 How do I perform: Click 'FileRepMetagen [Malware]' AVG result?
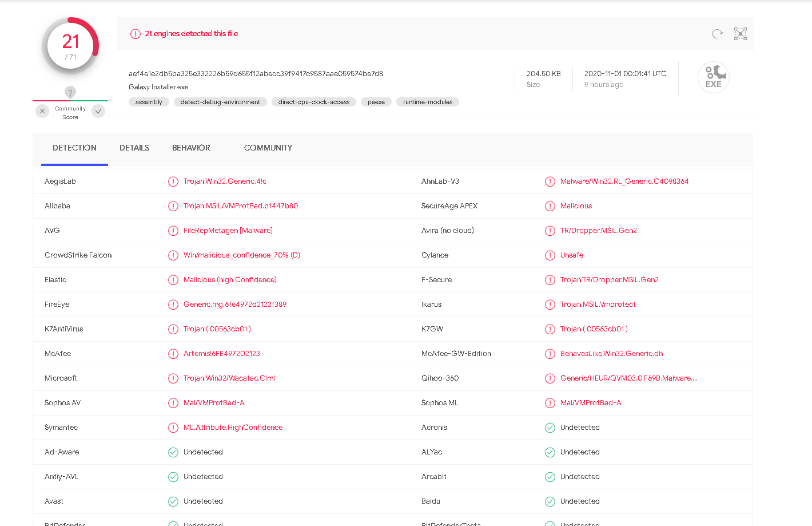tap(228, 231)
